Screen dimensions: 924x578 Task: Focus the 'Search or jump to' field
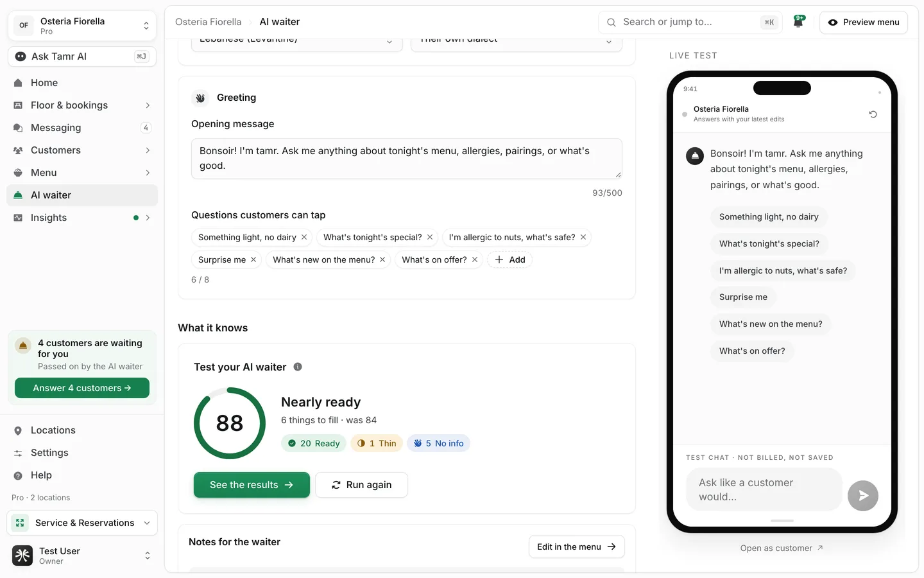pos(690,22)
